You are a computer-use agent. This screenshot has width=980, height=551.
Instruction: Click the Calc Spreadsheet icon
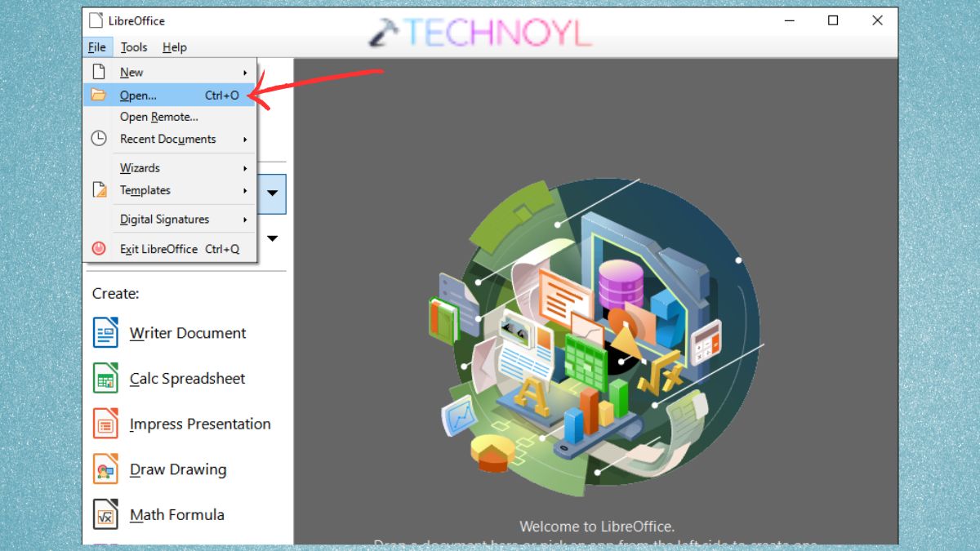tap(105, 379)
